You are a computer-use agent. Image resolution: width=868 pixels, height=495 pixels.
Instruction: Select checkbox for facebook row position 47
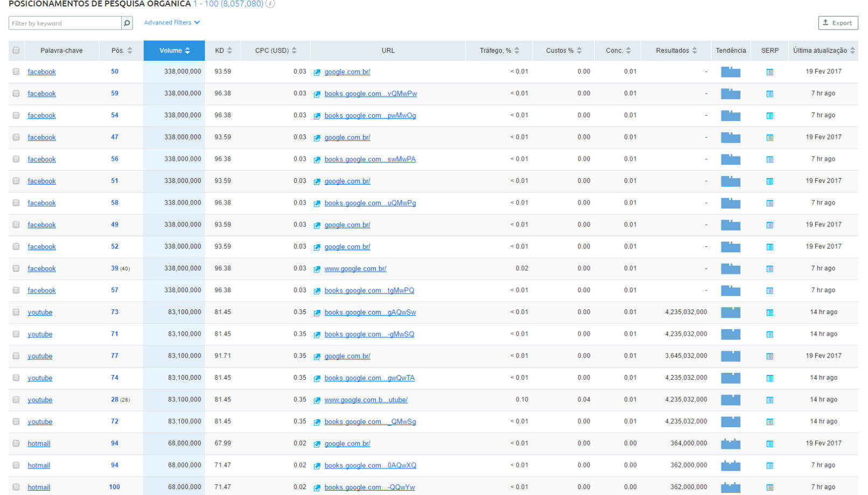pyautogui.click(x=16, y=137)
